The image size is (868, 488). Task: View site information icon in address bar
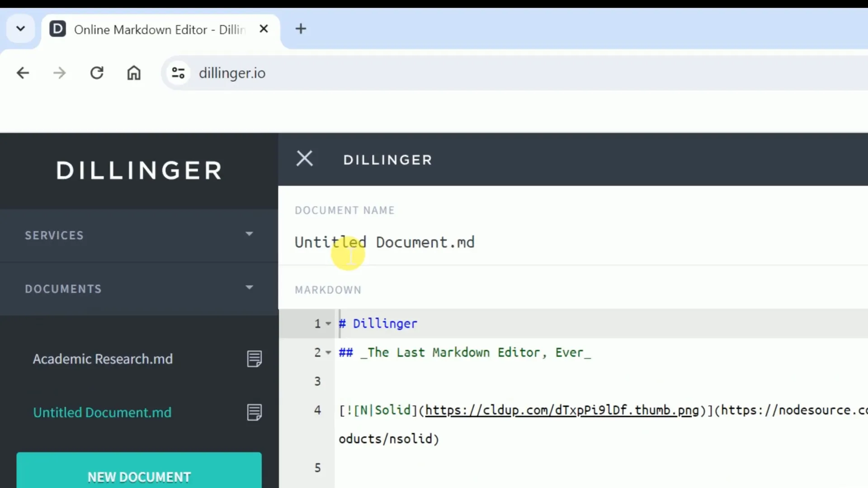coord(178,73)
